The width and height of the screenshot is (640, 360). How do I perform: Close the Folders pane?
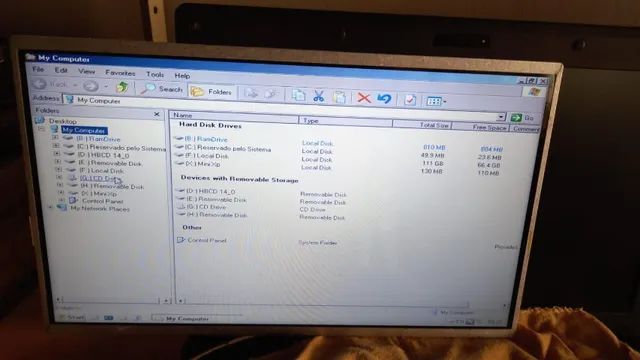[x=157, y=114]
